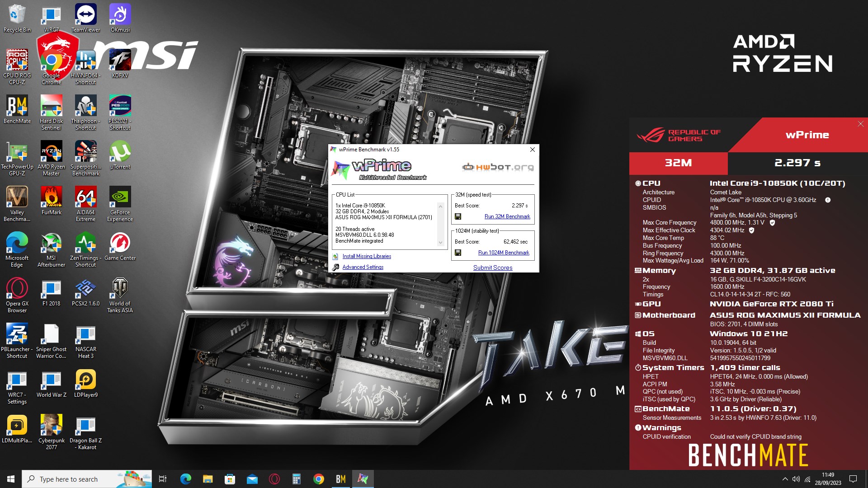Select the PBLauncher shortcut icon
Image resolution: width=868 pixels, height=488 pixels.
pos(17,341)
